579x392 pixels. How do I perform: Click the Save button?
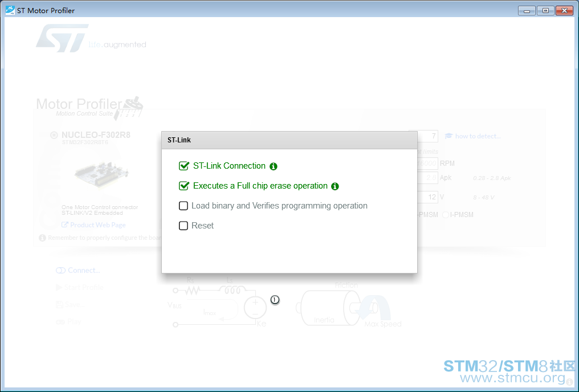tap(70, 304)
